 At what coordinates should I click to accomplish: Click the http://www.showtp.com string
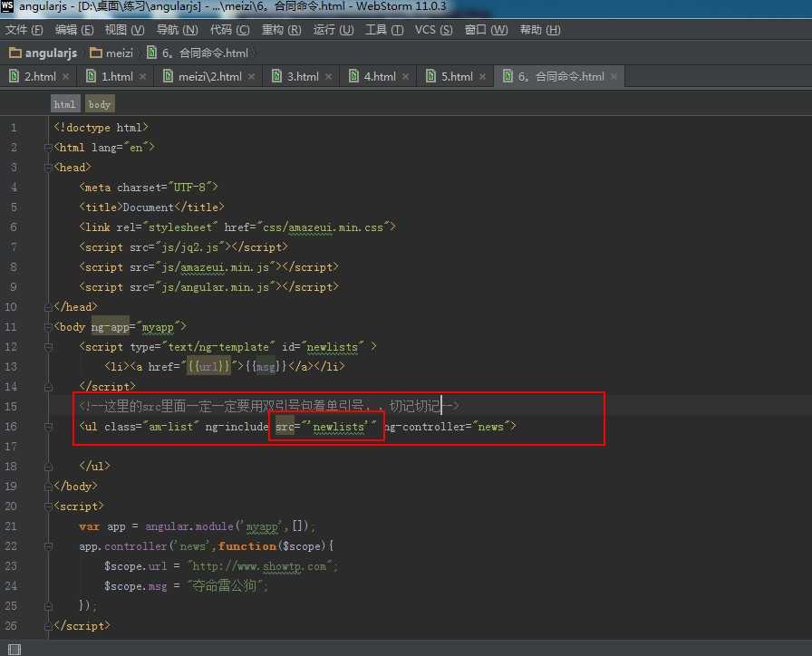point(259,566)
